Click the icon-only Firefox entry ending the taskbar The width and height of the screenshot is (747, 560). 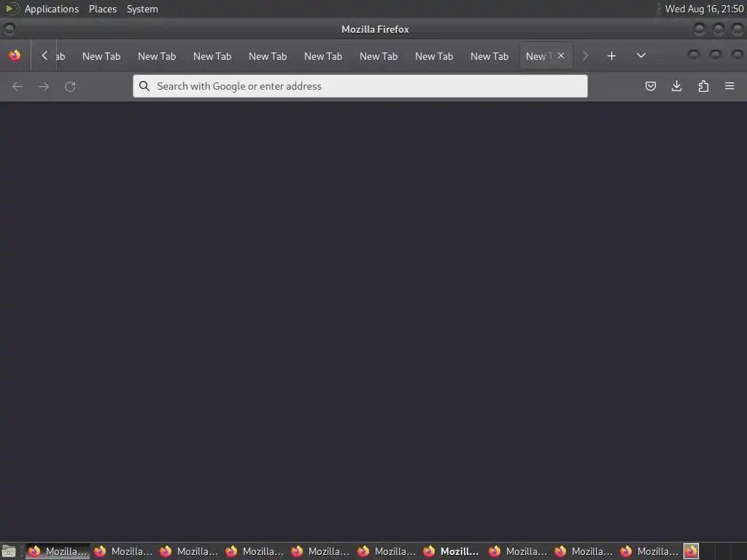(x=692, y=551)
